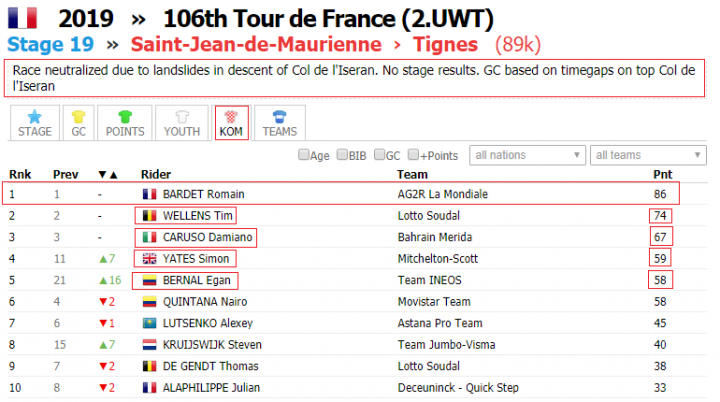Image resolution: width=720 pixels, height=402 pixels.
Task: Click Lotto Soudal in Wellens row
Action: 428,215
